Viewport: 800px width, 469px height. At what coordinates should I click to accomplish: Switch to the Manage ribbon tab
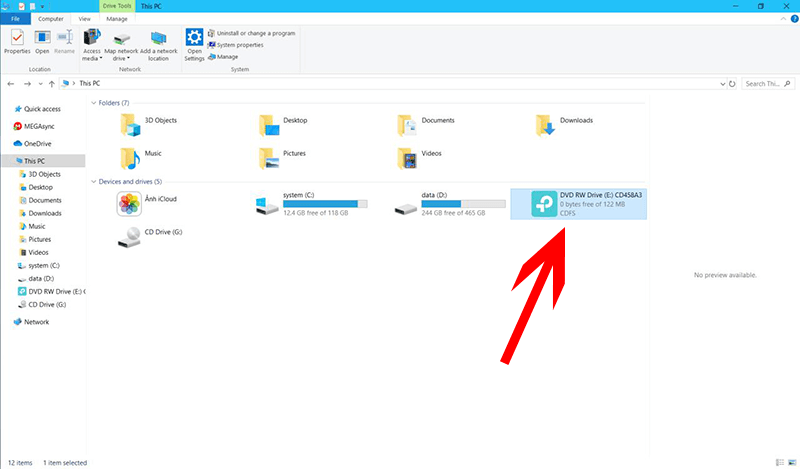pos(117,19)
